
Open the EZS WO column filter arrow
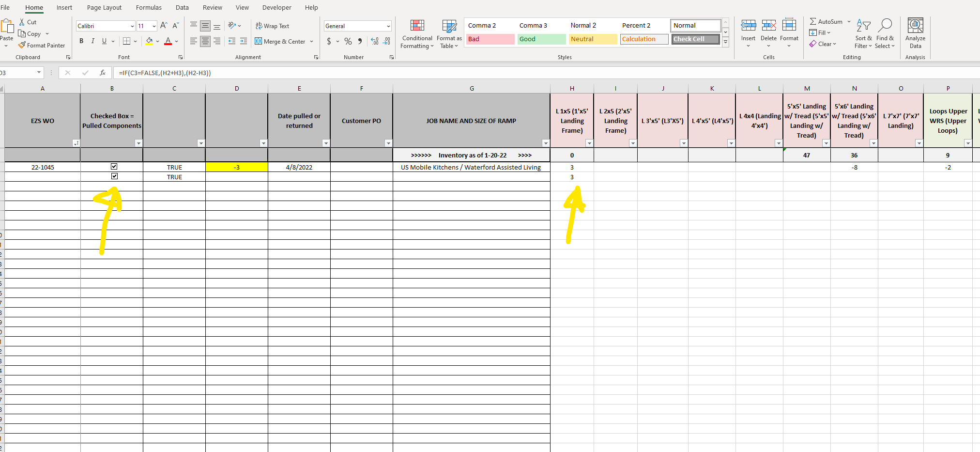76,143
